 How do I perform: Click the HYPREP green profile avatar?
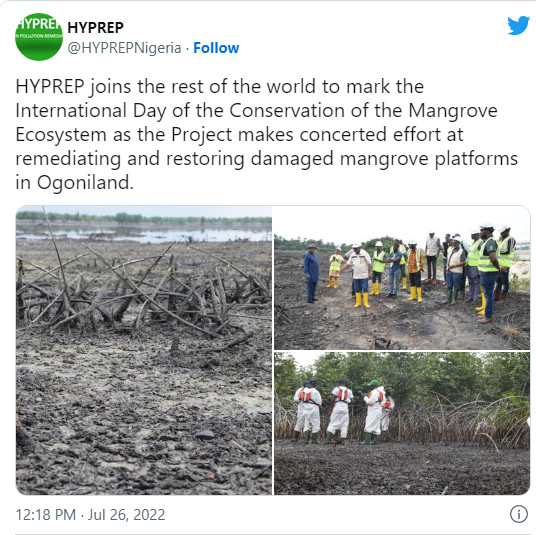pyautogui.click(x=39, y=37)
